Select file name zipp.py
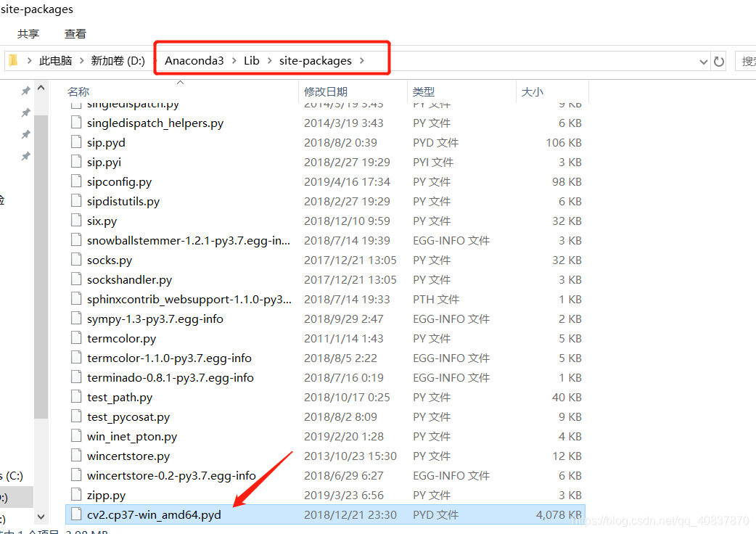Screen dimensions: 756x534 (106, 496)
